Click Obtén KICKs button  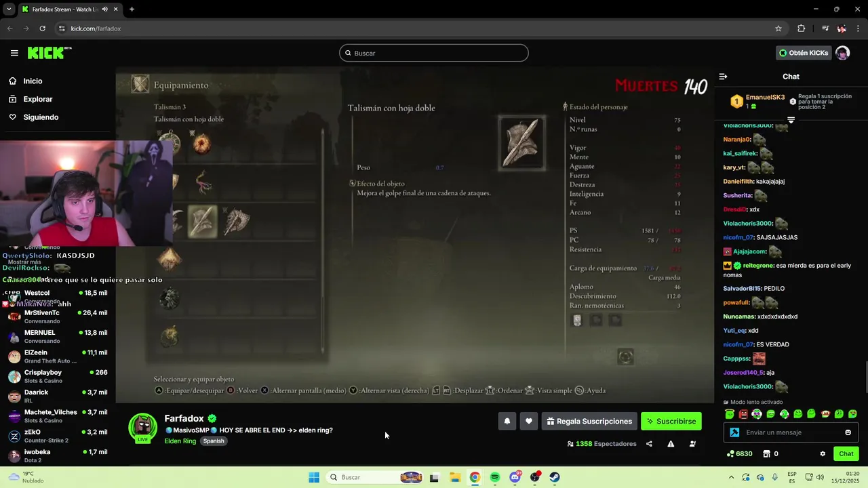804,53
